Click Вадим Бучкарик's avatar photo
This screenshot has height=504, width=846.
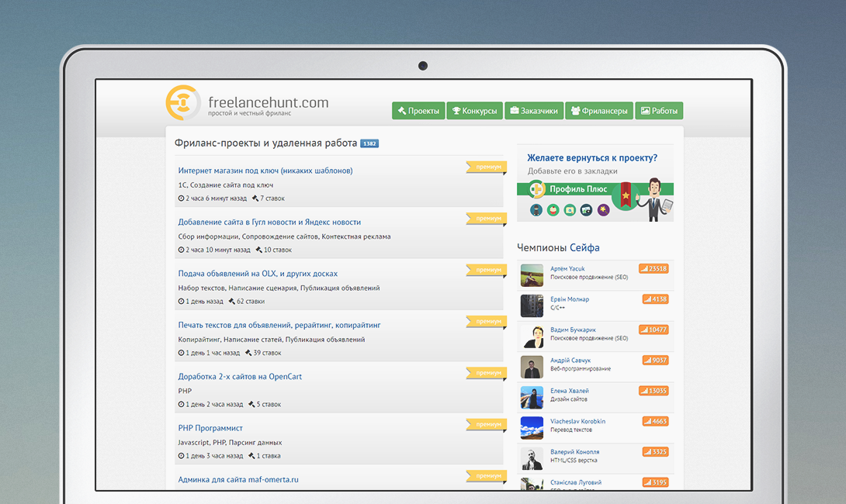tap(532, 337)
